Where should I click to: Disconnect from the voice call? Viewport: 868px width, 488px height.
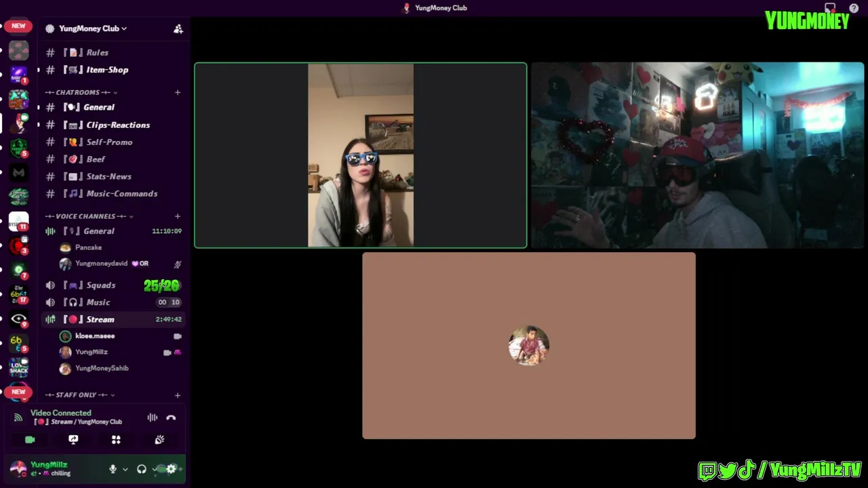pyautogui.click(x=171, y=418)
